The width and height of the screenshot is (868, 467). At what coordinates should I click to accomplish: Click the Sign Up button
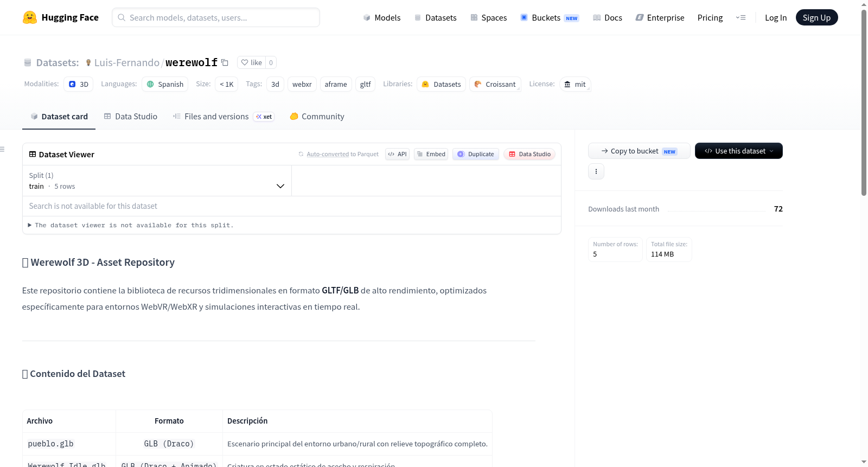tap(816, 18)
